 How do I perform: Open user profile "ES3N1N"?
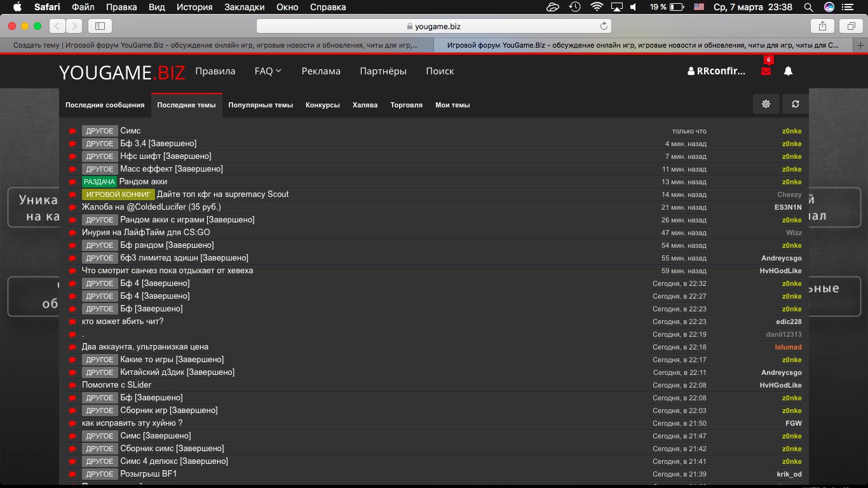coord(788,207)
